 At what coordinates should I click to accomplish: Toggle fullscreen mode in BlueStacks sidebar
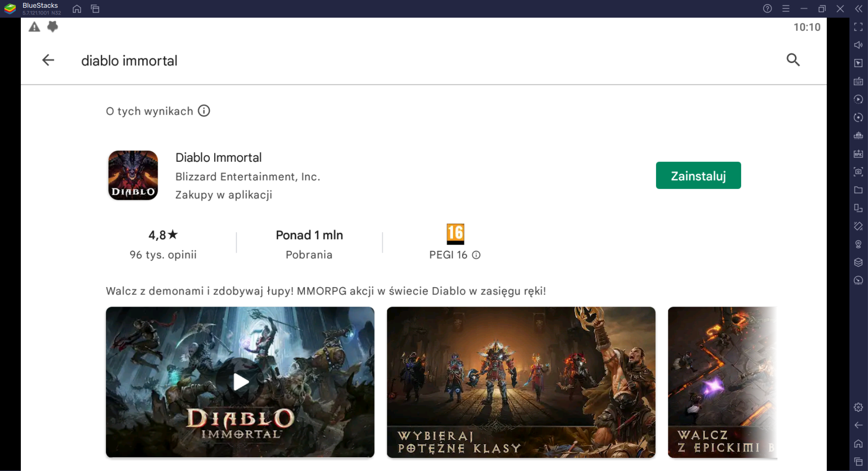tap(858, 27)
